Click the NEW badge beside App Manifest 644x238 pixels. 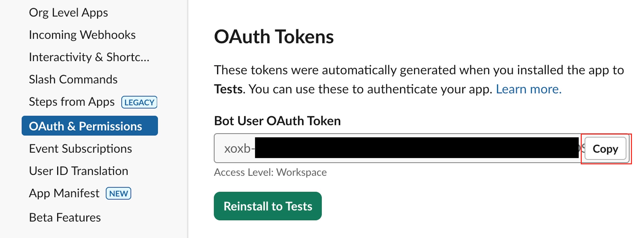(x=118, y=193)
